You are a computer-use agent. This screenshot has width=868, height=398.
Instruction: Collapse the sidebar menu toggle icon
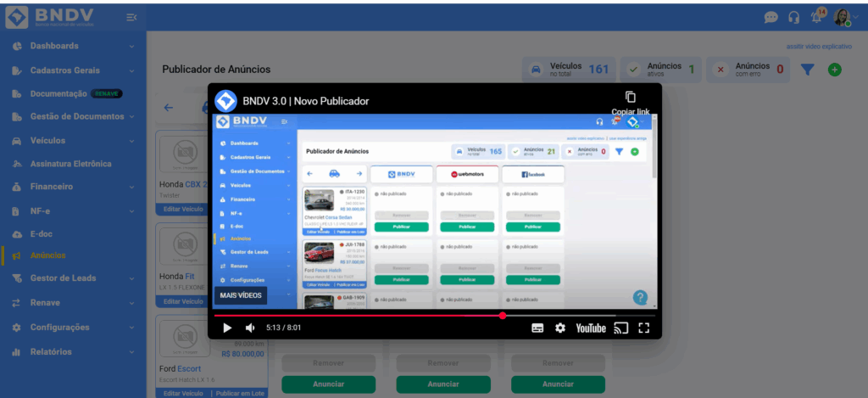[x=131, y=19]
